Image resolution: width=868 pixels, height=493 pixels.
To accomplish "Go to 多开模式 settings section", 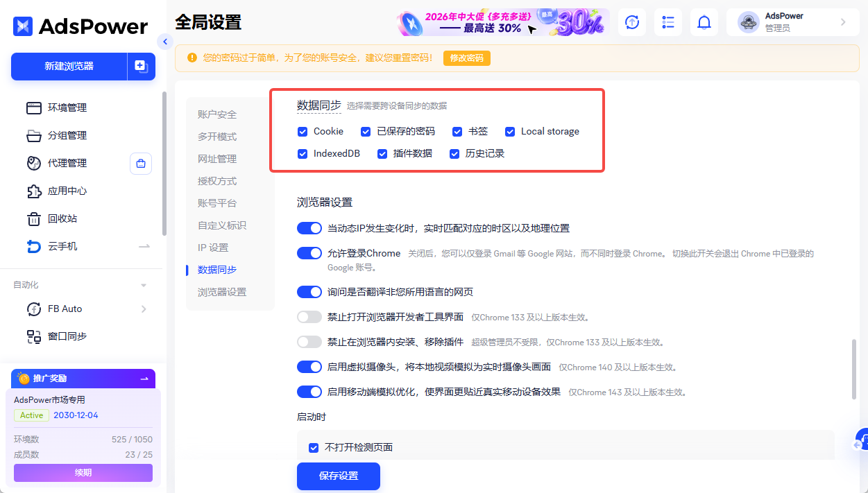I will pos(217,137).
